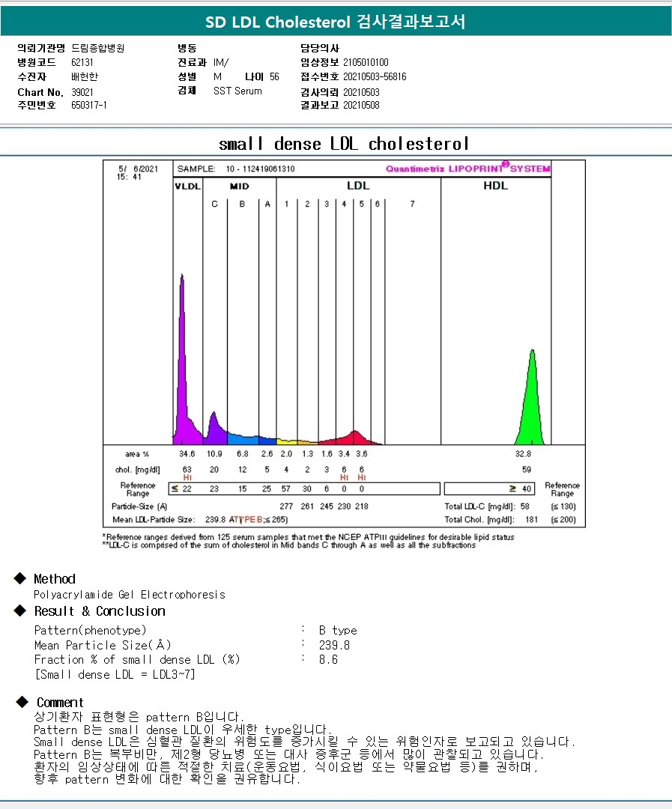The width and height of the screenshot is (672, 809).
Task: Select the comment line '상기환자 표현형은 pattern B입니다.'
Action: (x=139, y=717)
